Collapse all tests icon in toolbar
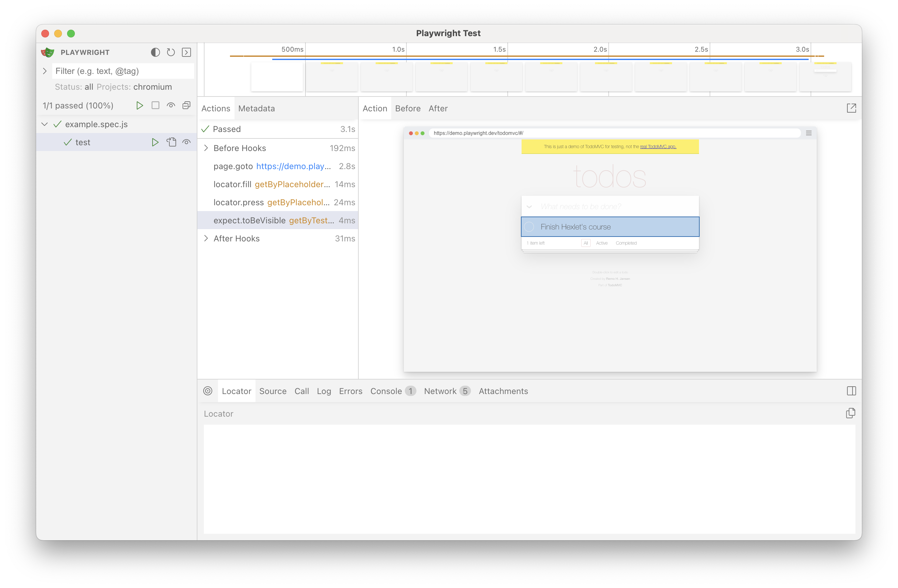 [186, 106]
